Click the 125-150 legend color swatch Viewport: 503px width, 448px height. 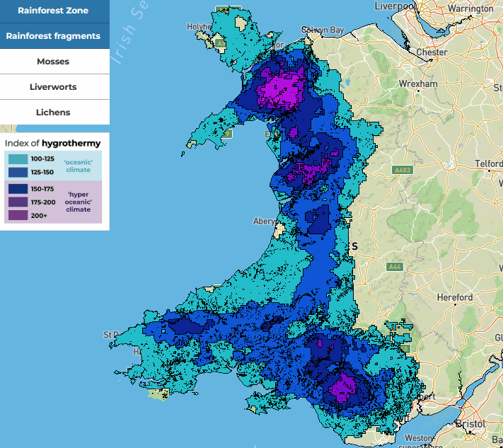(18, 172)
